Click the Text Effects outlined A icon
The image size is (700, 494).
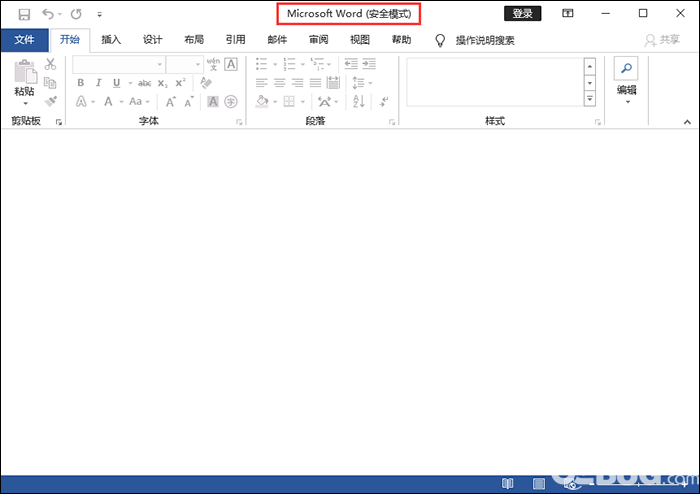tap(81, 102)
